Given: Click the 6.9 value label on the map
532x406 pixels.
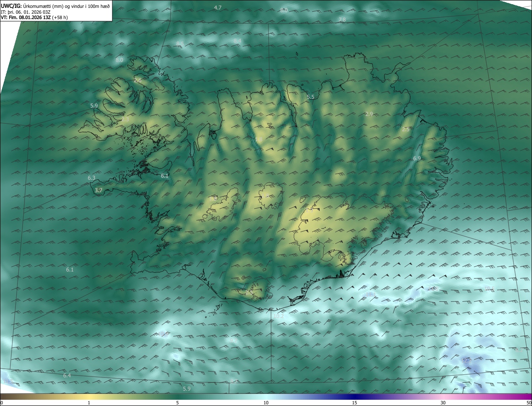Looking at the screenshot, I should click(x=417, y=159).
